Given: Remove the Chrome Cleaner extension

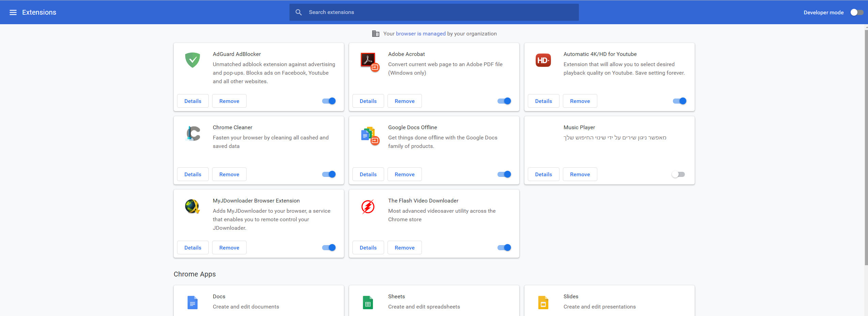Looking at the screenshot, I should pos(229,174).
